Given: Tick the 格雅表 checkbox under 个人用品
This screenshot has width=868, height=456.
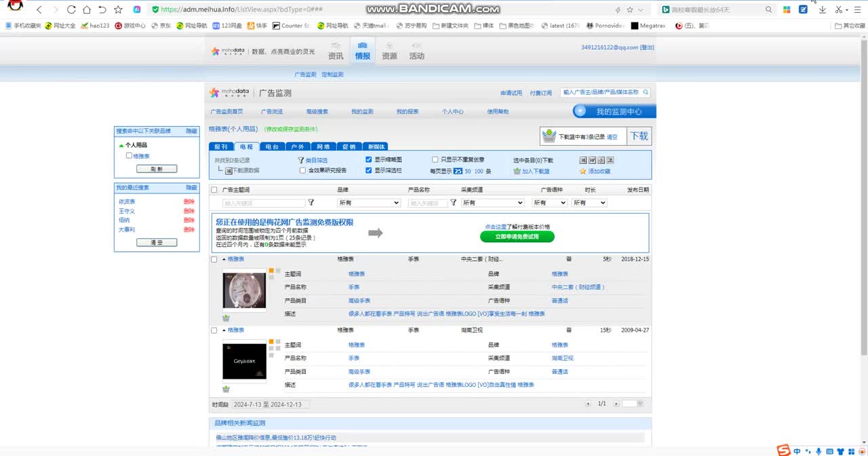Looking at the screenshot, I should 129,155.
